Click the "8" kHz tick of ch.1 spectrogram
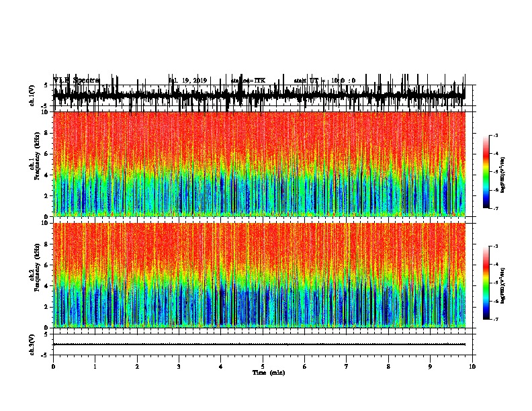 [46, 133]
